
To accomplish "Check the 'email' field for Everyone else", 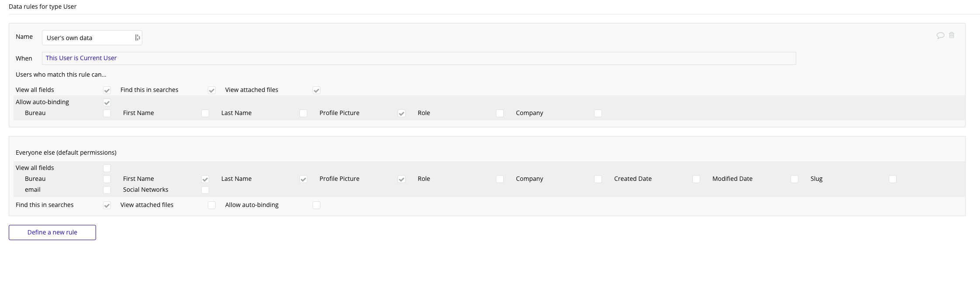I will pyautogui.click(x=107, y=190).
